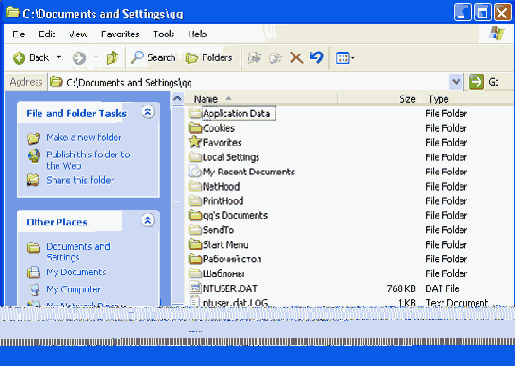Open the Favorites menu
The height and width of the screenshot is (366, 515).
(x=120, y=34)
